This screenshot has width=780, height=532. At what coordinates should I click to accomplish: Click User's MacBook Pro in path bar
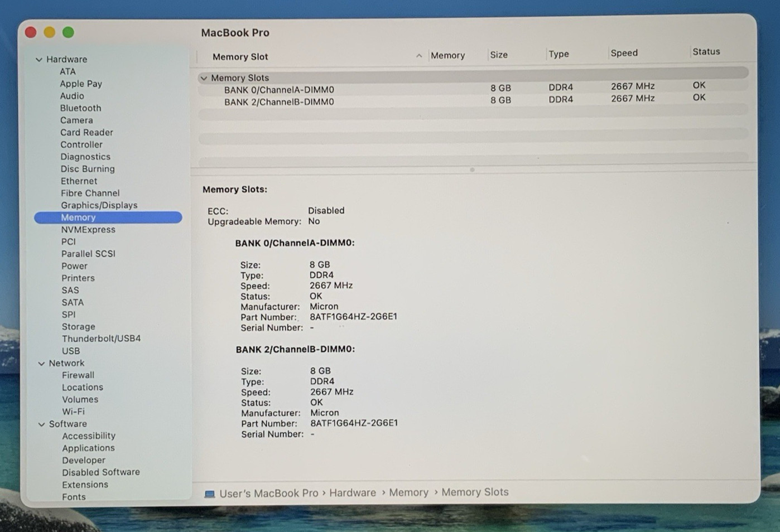point(268,494)
